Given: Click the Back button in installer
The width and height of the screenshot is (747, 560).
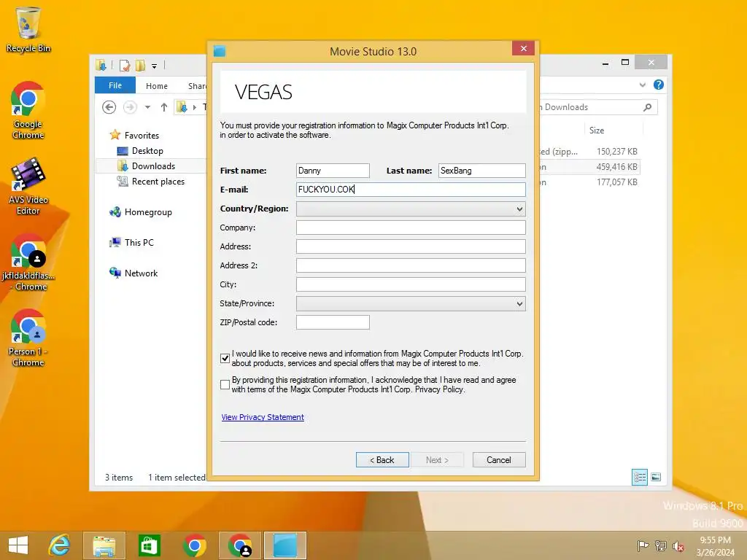Looking at the screenshot, I should tap(382, 459).
